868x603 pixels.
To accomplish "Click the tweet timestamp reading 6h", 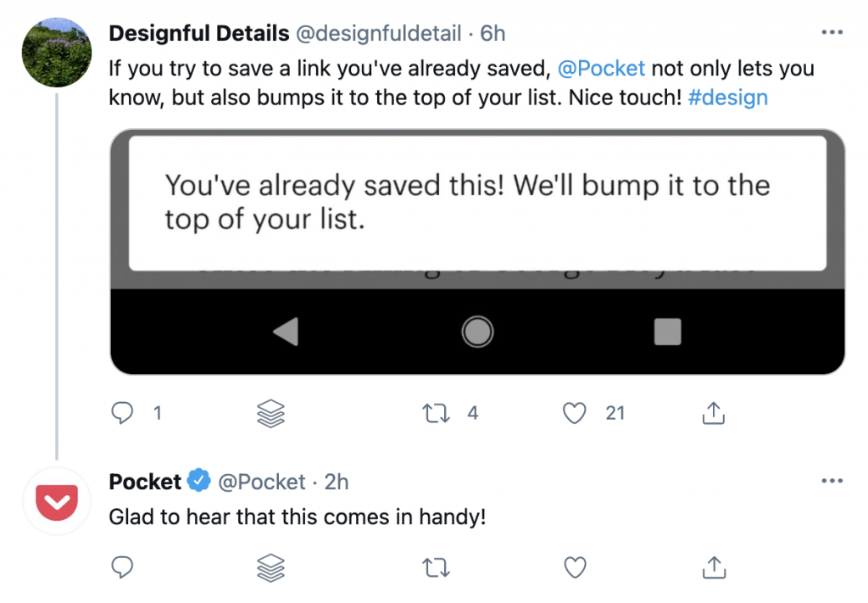I will (494, 33).
